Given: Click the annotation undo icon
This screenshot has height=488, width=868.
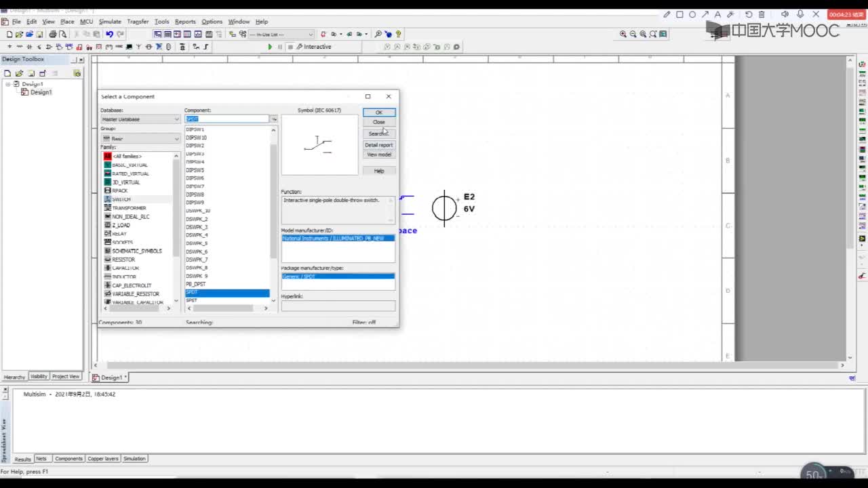Looking at the screenshot, I should pyautogui.click(x=749, y=14).
